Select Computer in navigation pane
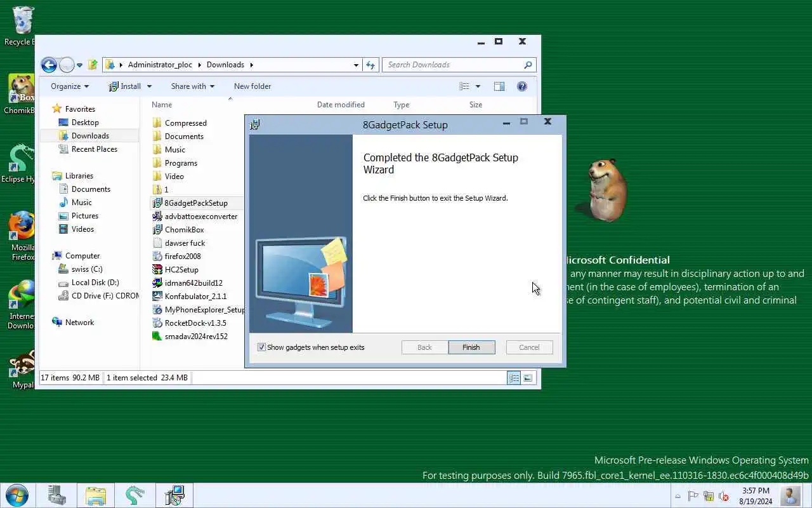This screenshot has width=812, height=508. coord(82,256)
